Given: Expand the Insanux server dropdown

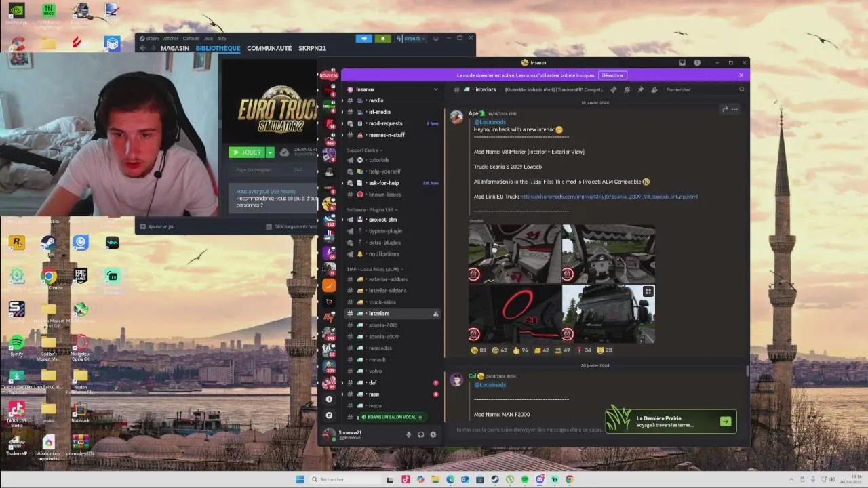Looking at the screenshot, I should [x=435, y=89].
